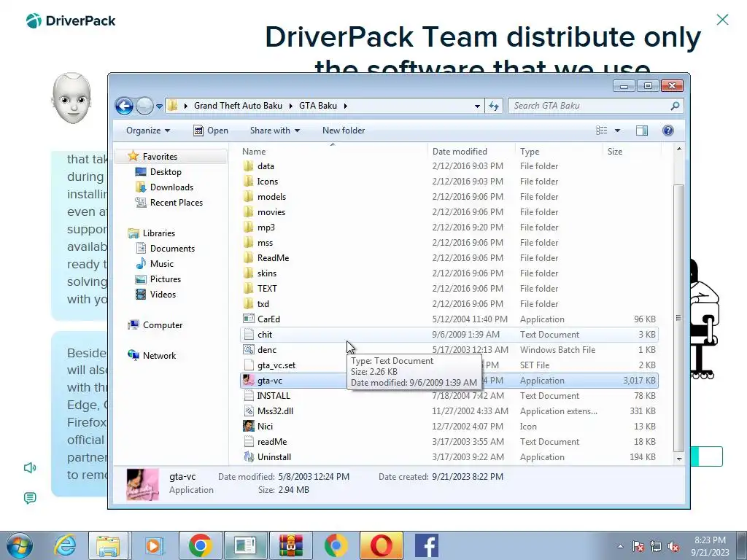Viewport: 747px width, 560px height.
Task: Click the gta-vc thumbnail in details pane
Action: click(142, 484)
